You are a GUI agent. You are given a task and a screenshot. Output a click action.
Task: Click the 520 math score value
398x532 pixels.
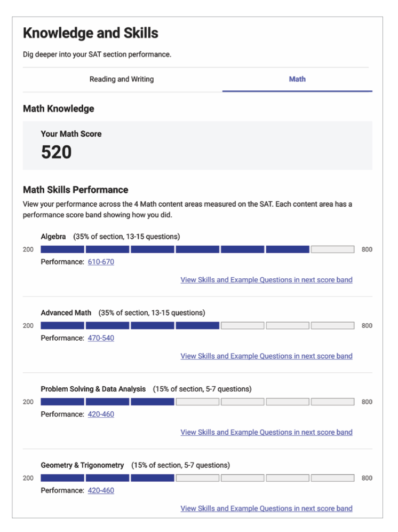point(57,152)
